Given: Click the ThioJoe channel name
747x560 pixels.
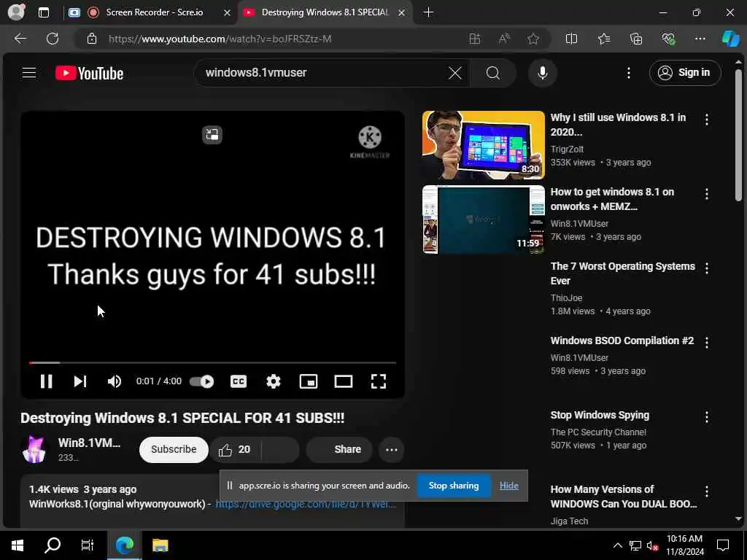Looking at the screenshot, I should tap(566, 297).
